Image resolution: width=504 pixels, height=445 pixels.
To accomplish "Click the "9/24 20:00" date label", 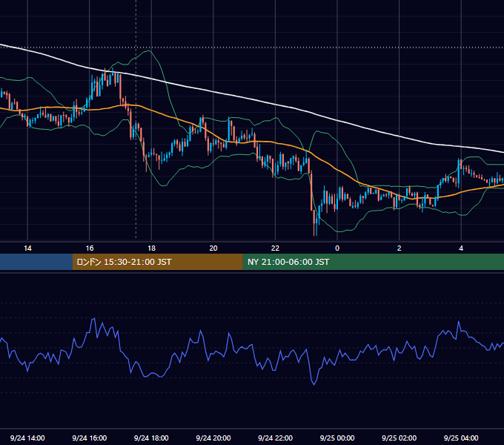I will click(213, 438).
